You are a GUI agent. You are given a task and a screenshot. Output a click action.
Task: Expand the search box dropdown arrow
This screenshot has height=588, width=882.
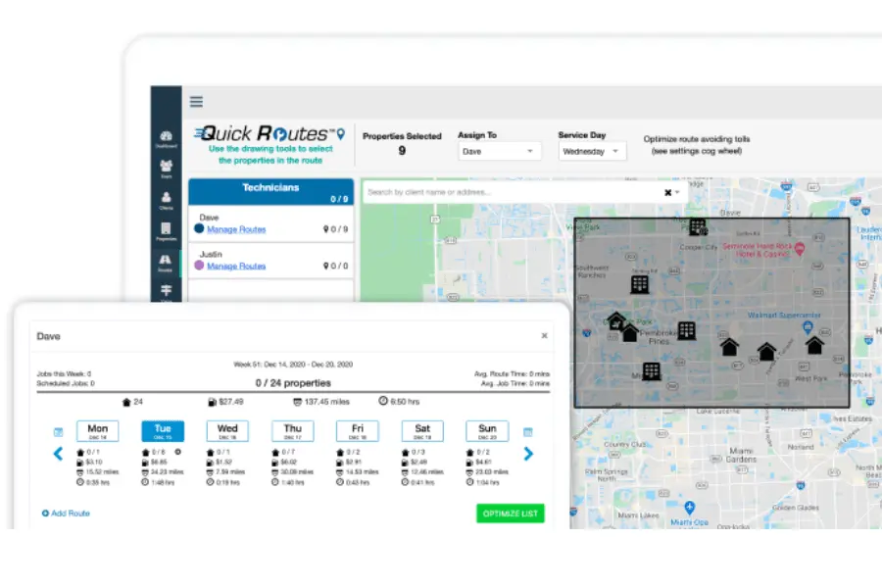pyautogui.click(x=677, y=192)
